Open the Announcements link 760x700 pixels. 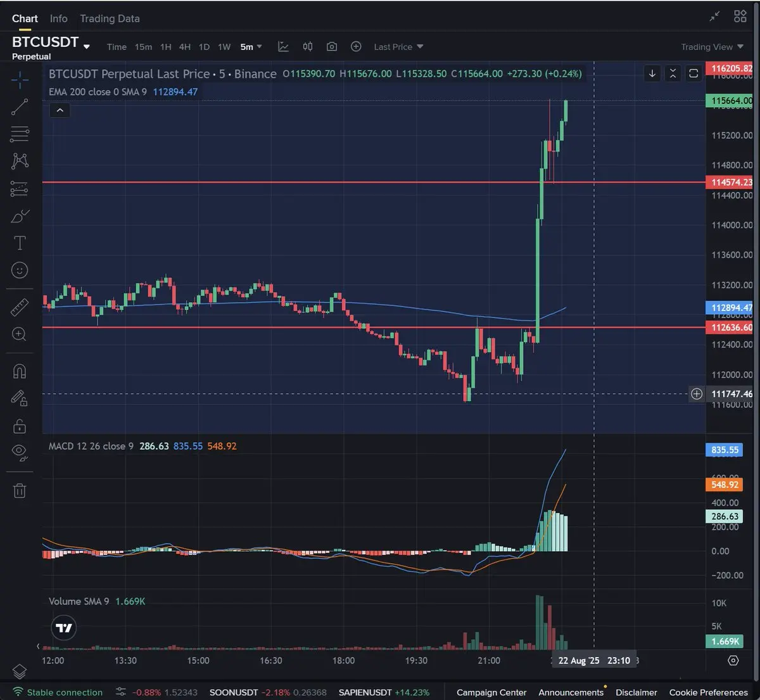571,692
